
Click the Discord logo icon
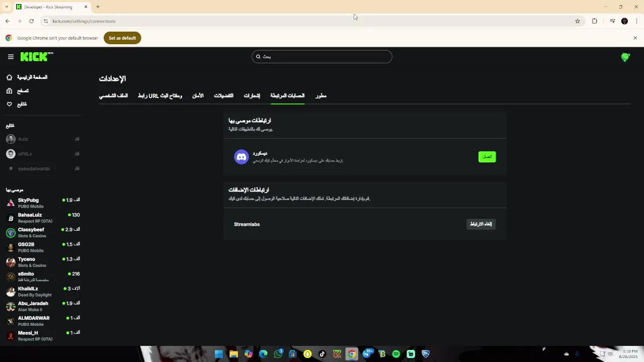pyautogui.click(x=242, y=157)
